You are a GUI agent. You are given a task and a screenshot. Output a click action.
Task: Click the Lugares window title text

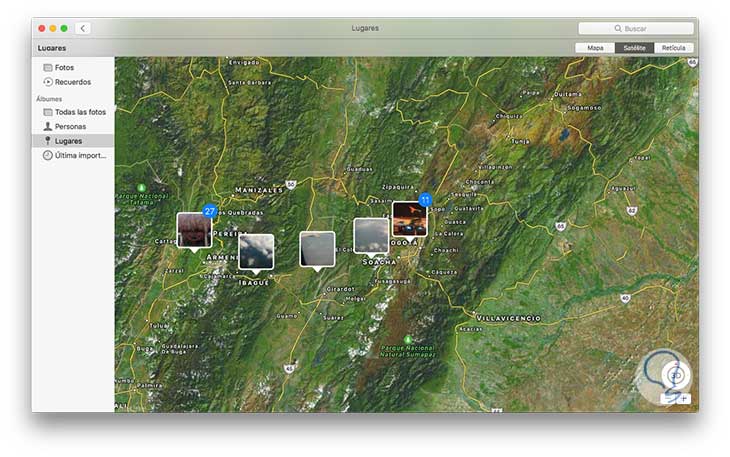(x=365, y=28)
